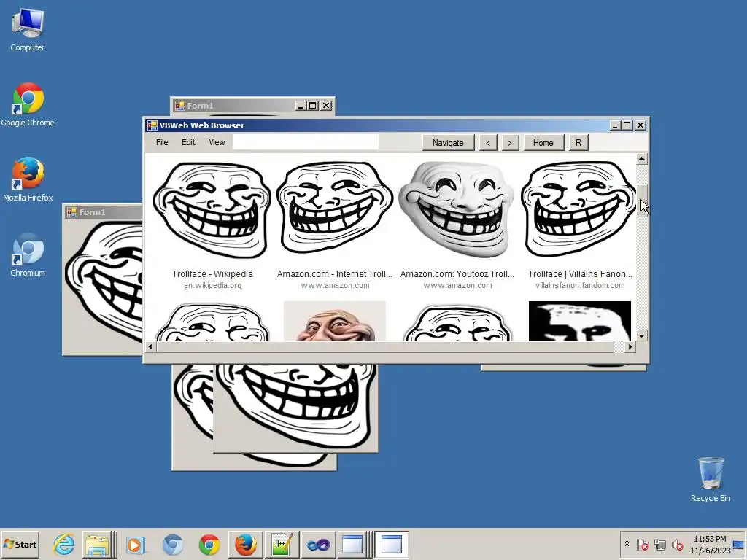Click horizontal scrollbar left arrow

coord(150,346)
